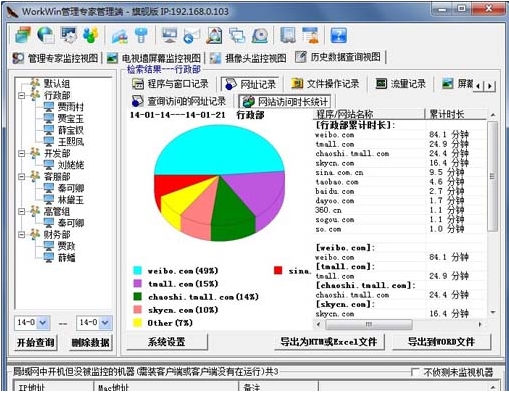This screenshot has height=393, width=509.
Task: Click 导出到WORD文件 button
Action: point(441,341)
